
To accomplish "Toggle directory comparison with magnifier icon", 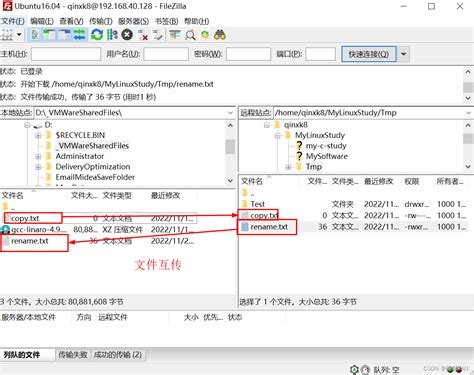I will point(190,35).
